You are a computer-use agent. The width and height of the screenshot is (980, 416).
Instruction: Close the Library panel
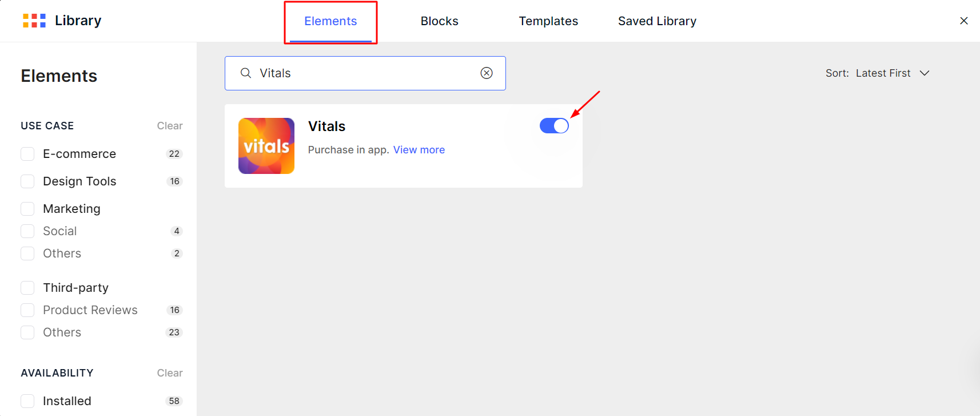(964, 21)
